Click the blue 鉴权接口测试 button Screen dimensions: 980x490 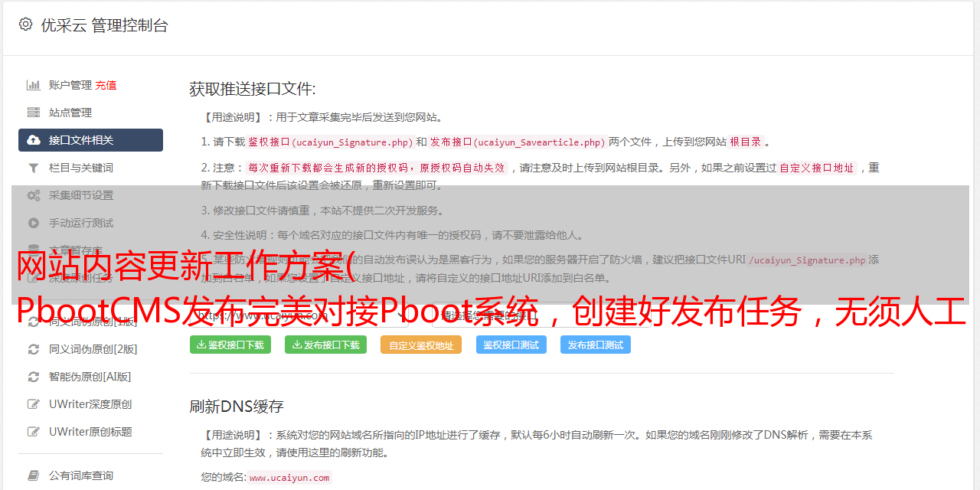click(511, 345)
